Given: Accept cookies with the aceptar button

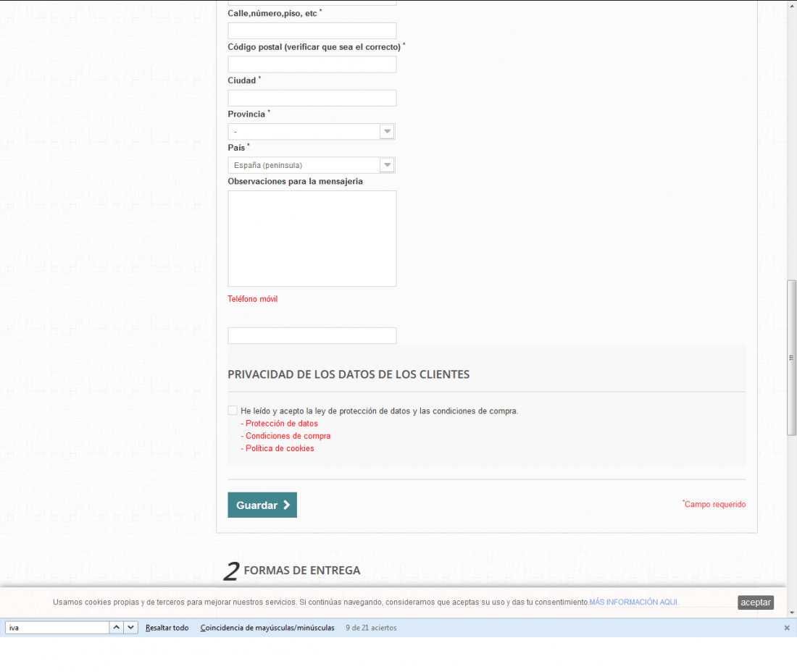Looking at the screenshot, I should point(755,602).
